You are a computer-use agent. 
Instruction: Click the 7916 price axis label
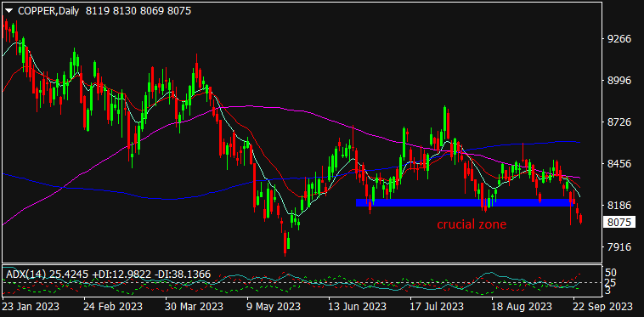pyautogui.click(x=619, y=246)
